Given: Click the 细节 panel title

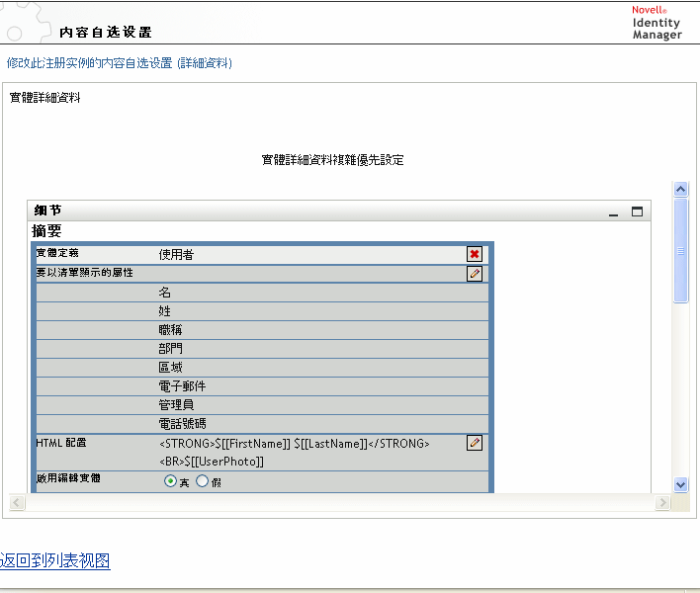Looking at the screenshot, I should coord(47,211).
